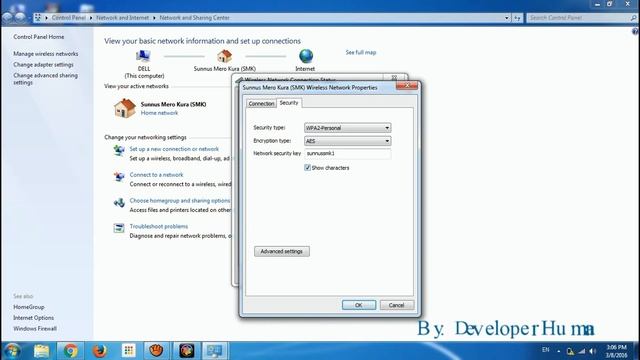
Task: Click Network and Sharing Center breadcrumb
Action: click(x=194, y=18)
